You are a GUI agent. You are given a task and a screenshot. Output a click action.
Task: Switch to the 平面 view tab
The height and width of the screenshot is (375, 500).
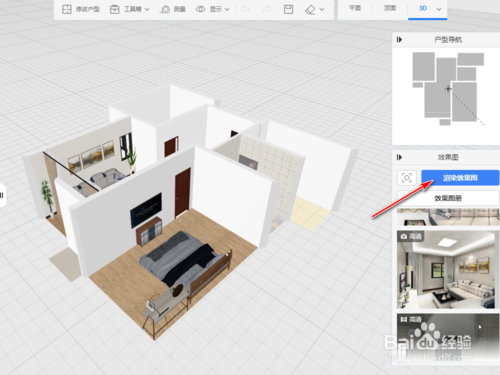[355, 8]
